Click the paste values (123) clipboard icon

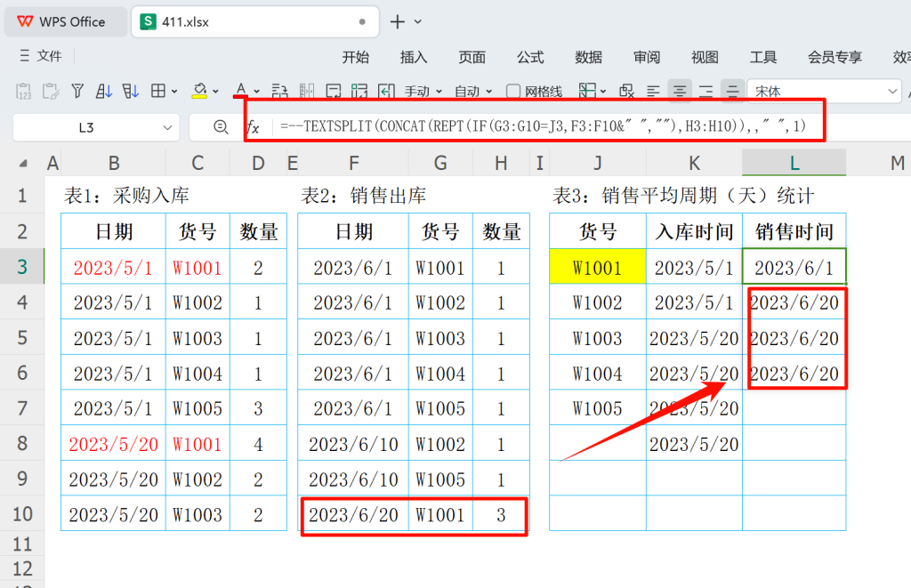[x=23, y=92]
